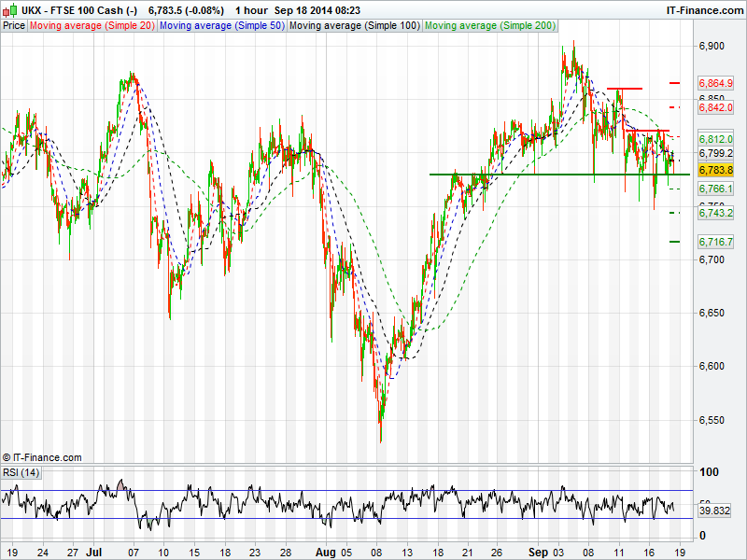
Task: Click the RSI (14) indicator label
Action: [x=21, y=473]
